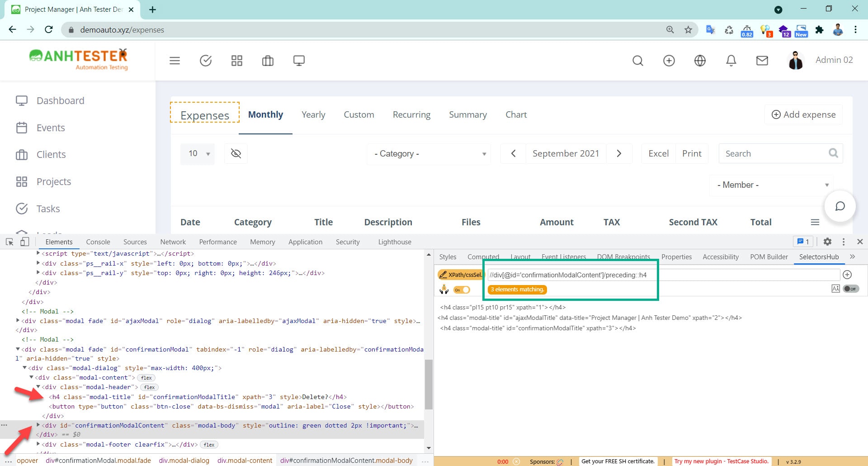Image resolution: width=868 pixels, height=466 pixels.
Task: Click the quick add plus circle icon
Action: (x=669, y=61)
